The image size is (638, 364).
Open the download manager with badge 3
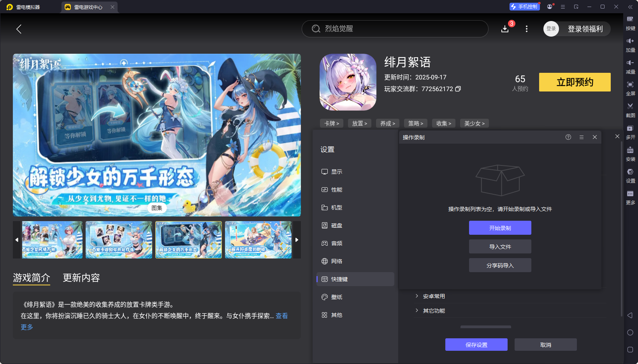[505, 28]
